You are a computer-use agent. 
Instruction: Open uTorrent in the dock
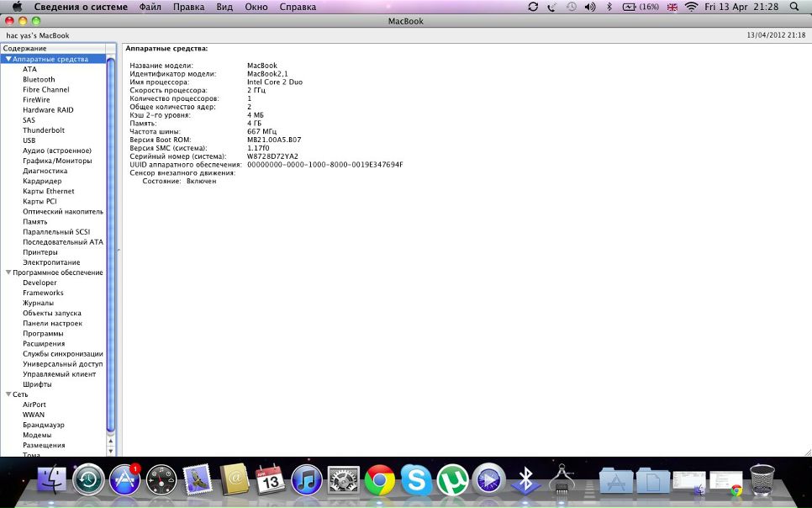coord(452,480)
